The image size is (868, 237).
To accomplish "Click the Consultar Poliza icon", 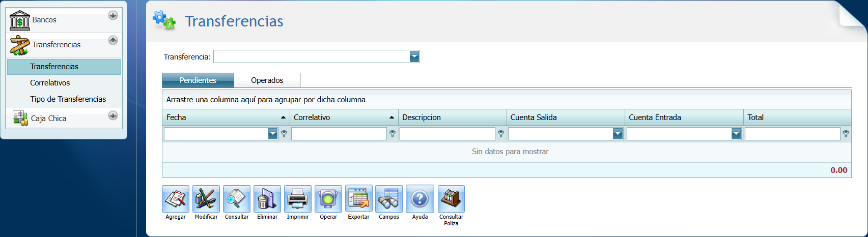I will coord(451,198).
